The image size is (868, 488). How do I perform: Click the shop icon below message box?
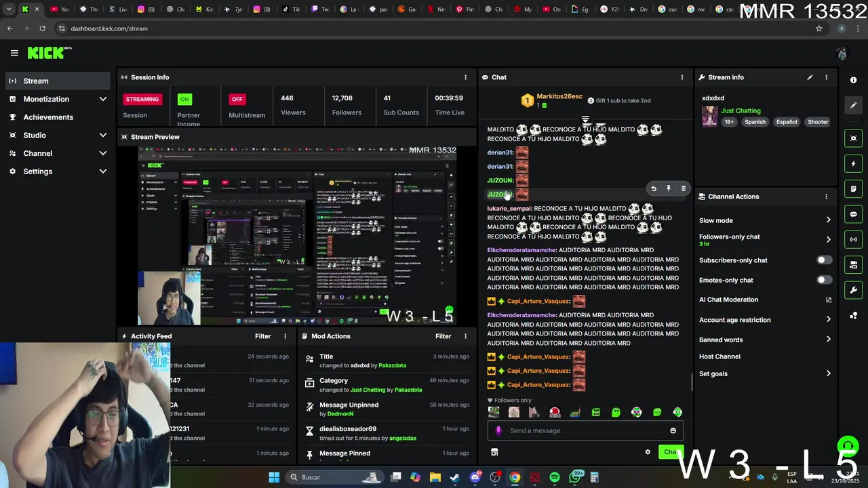click(494, 452)
